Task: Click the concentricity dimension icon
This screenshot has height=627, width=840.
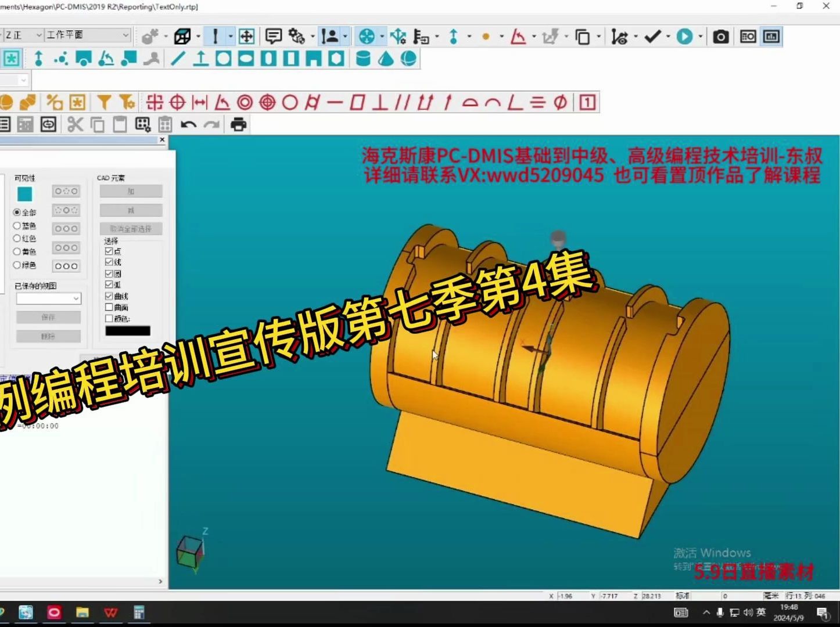Action: 245,103
